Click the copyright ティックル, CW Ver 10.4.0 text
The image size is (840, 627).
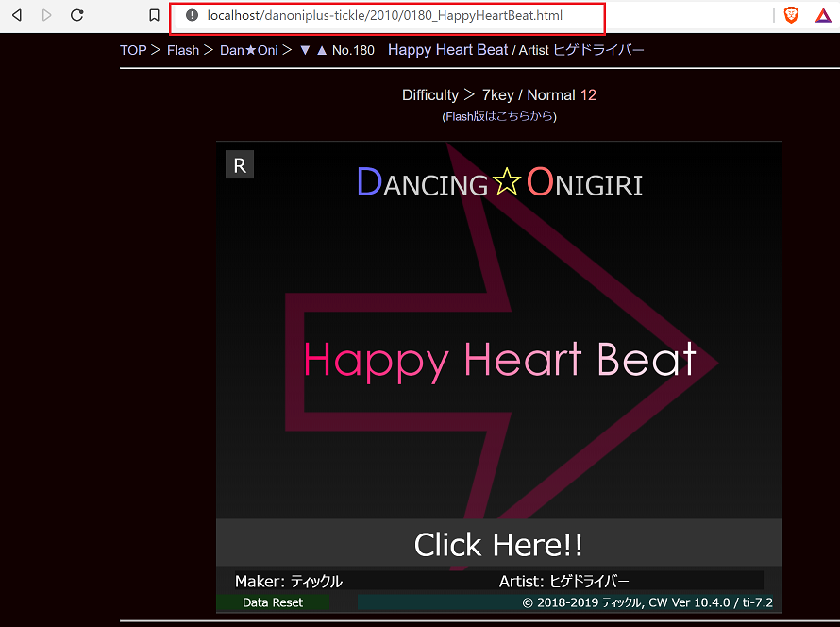[x=647, y=602]
